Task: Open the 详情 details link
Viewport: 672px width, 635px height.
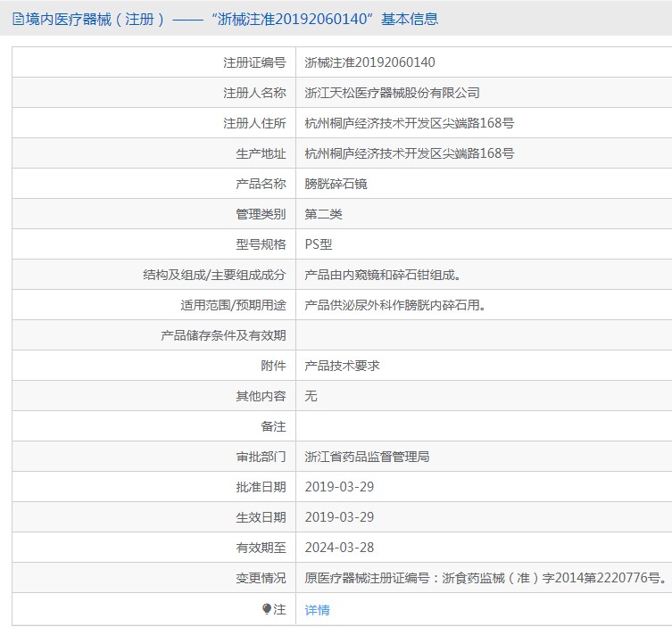Action: tap(317, 610)
